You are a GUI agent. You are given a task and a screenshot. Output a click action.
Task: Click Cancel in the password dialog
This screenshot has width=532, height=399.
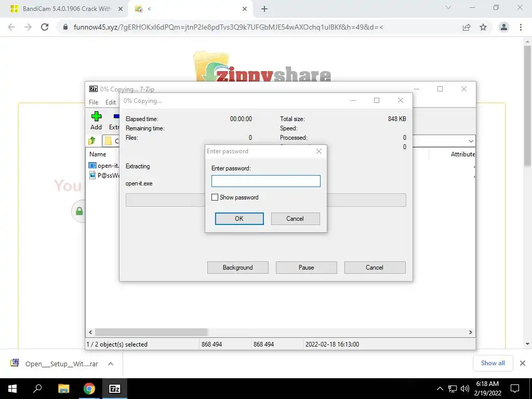point(295,219)
